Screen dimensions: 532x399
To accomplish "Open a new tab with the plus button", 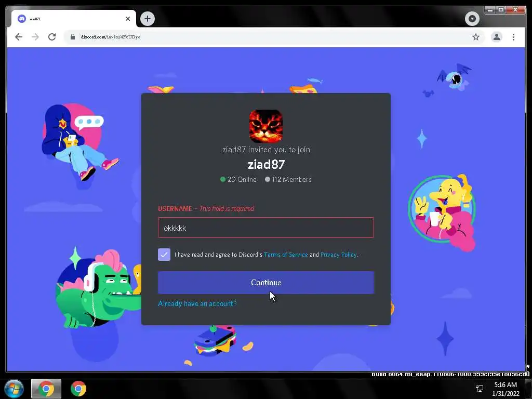I will coord(147,19).
